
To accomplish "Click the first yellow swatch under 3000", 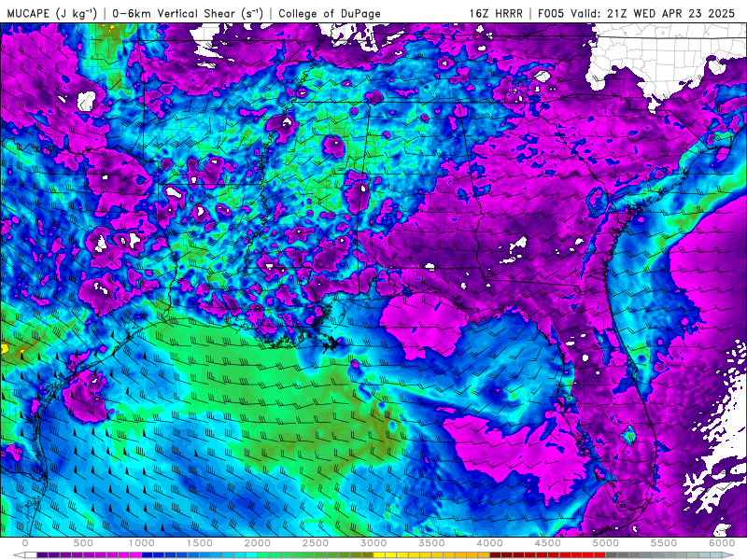I will click(x=379, y=554).
